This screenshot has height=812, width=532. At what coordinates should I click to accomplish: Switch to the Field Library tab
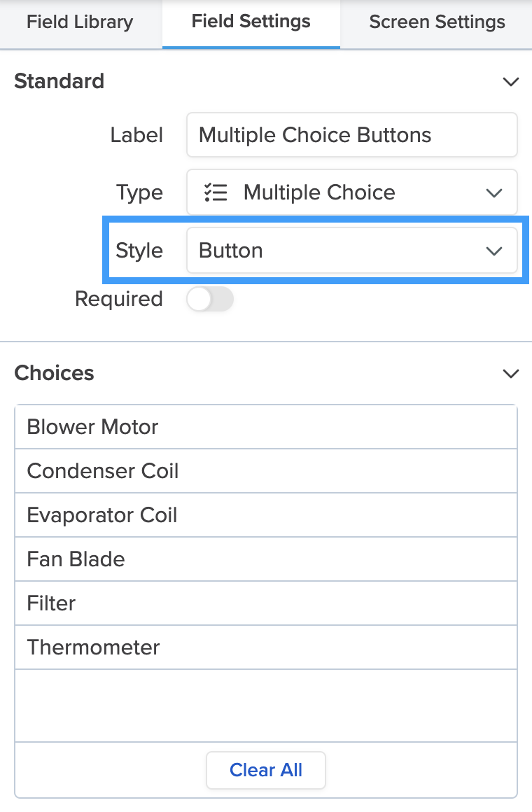point(80,22)
